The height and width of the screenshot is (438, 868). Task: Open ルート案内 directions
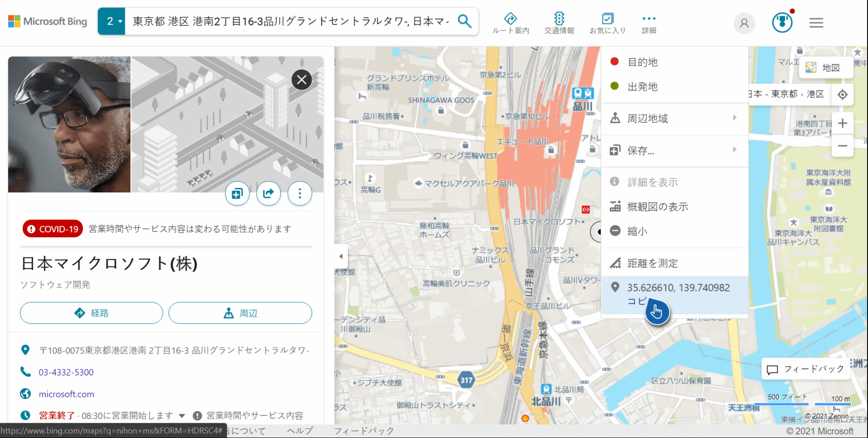pyautogui.click(x=511, y=23)
